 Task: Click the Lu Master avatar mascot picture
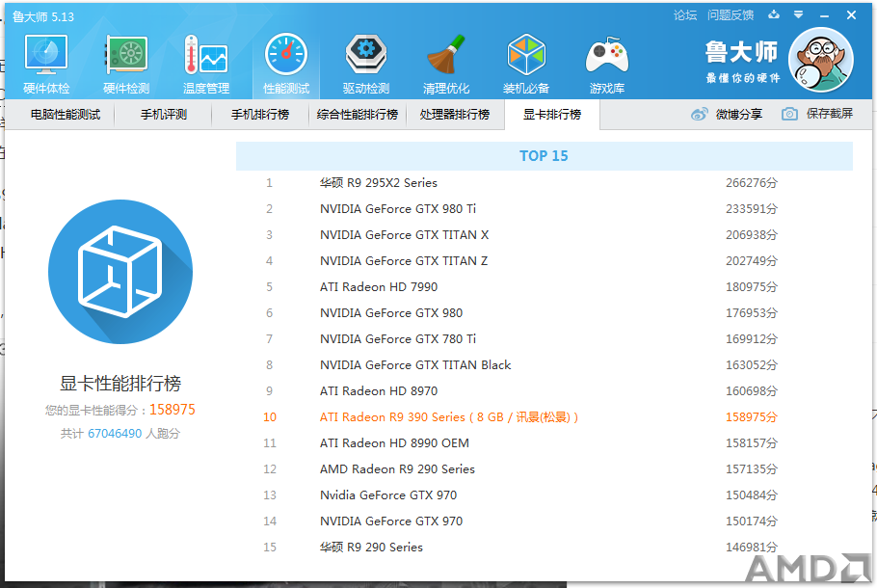820,60
